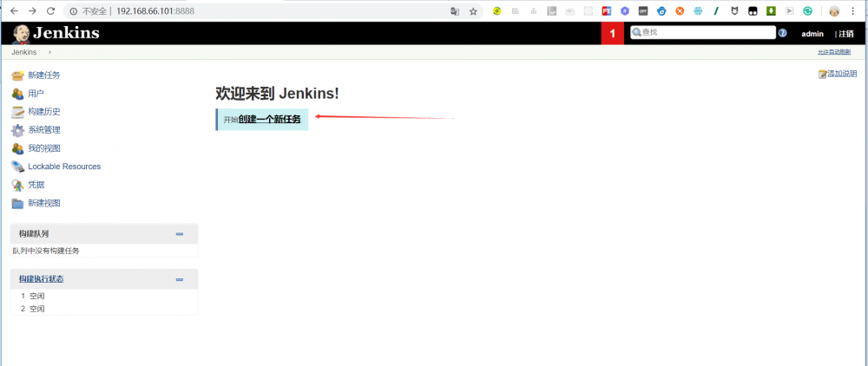Click the 查找 search box
Viewport: 868px width, 366px height.
pyautogui.click(x=703, y=33)
